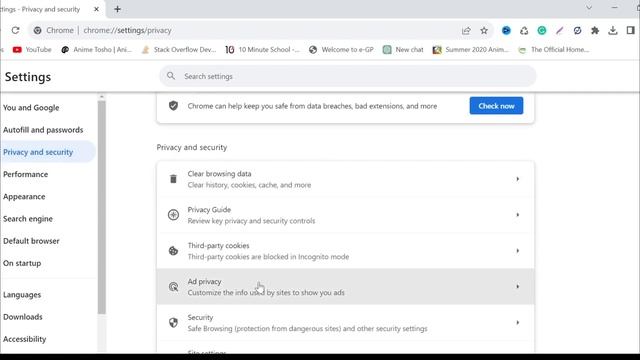Click the Privacy Guide compass icon
640x360 pixels.
173,215
